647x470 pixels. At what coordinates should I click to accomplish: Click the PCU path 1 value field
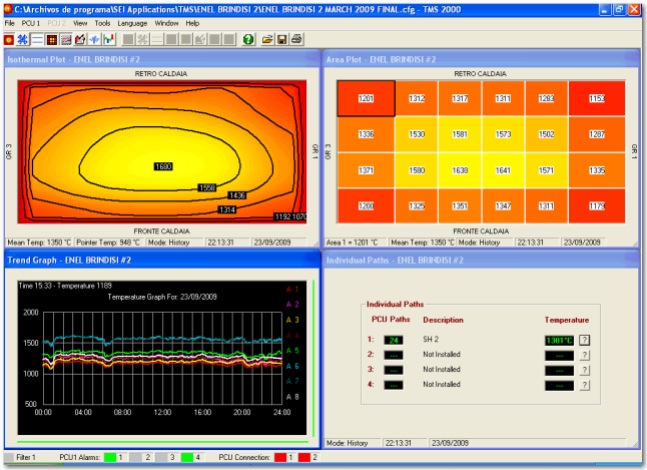click(395, 339)
